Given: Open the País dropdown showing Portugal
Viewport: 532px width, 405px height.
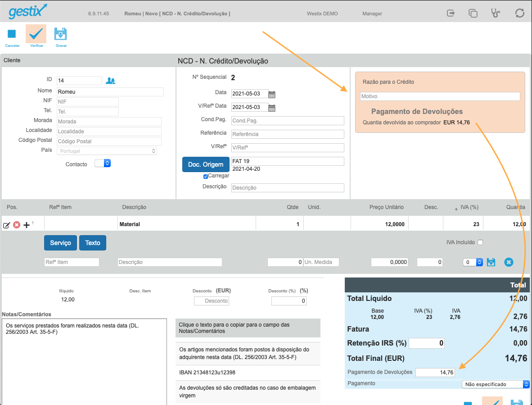Looking at the screenshot, I should point(107,151).
